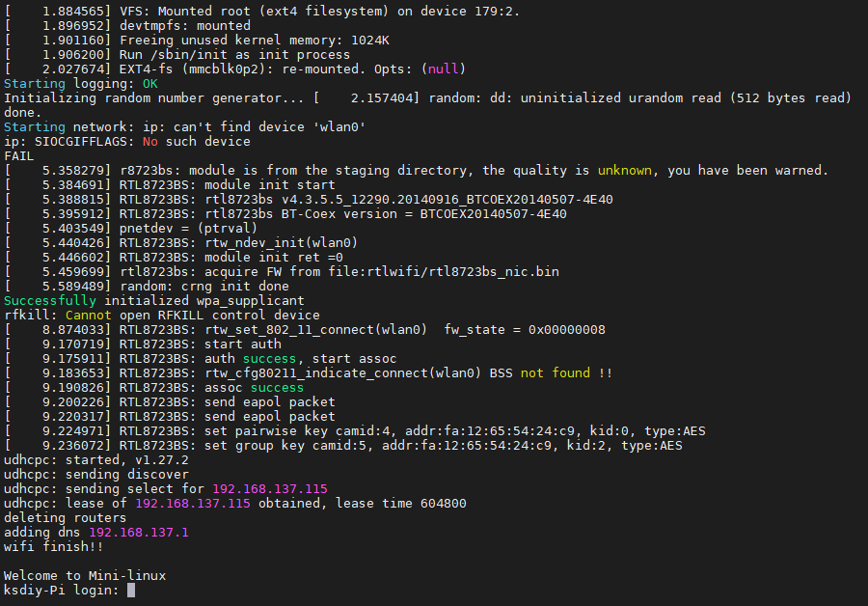Viewport: 868px width, 606px height.
Task: Click 'set group key camid:5' line
Action: point(343,446)
